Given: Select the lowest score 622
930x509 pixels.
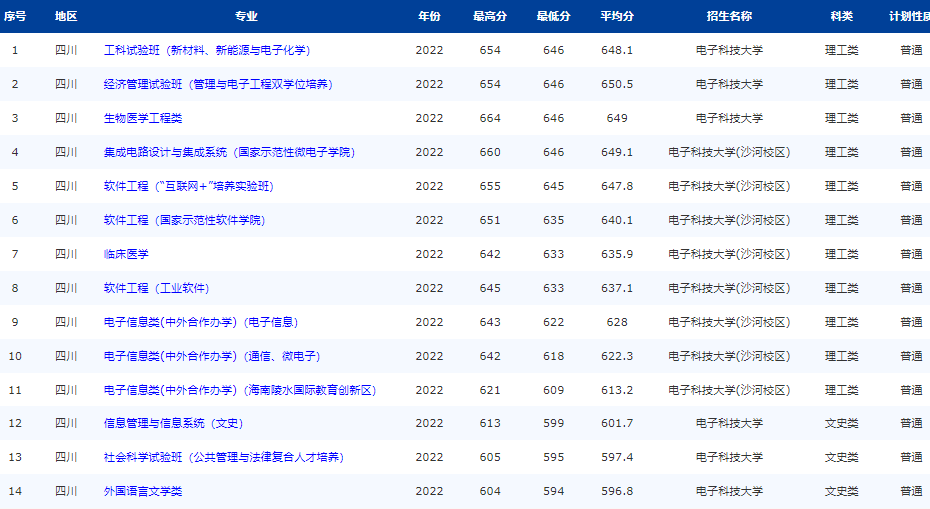Looking at the screenshot, I should tap(553, 322).
